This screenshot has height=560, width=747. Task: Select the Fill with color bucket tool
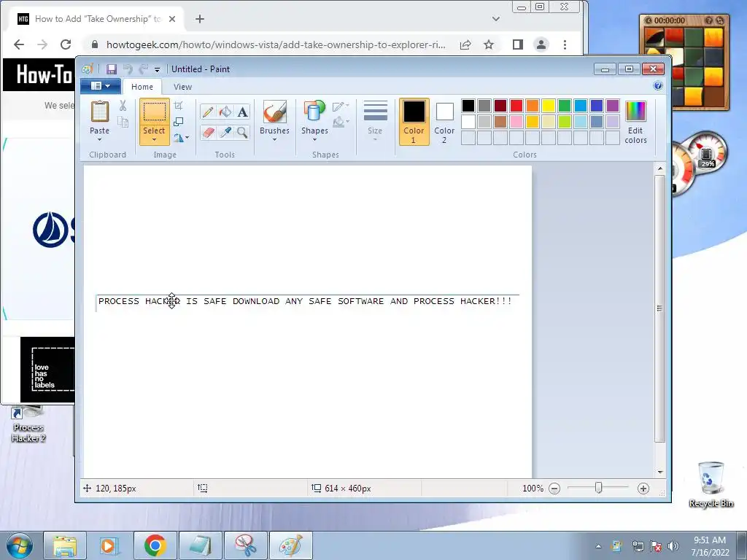(225, 112)
